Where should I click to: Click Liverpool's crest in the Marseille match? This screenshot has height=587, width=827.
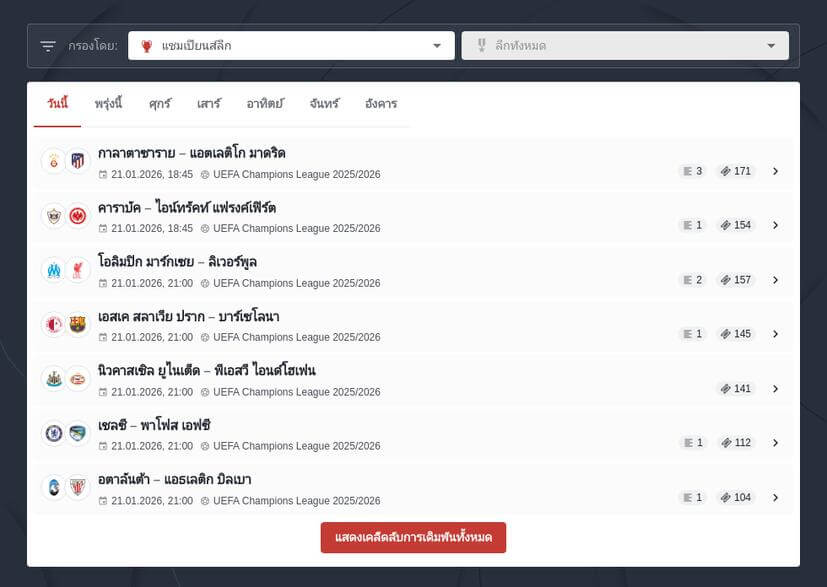[x=77, y=269]
